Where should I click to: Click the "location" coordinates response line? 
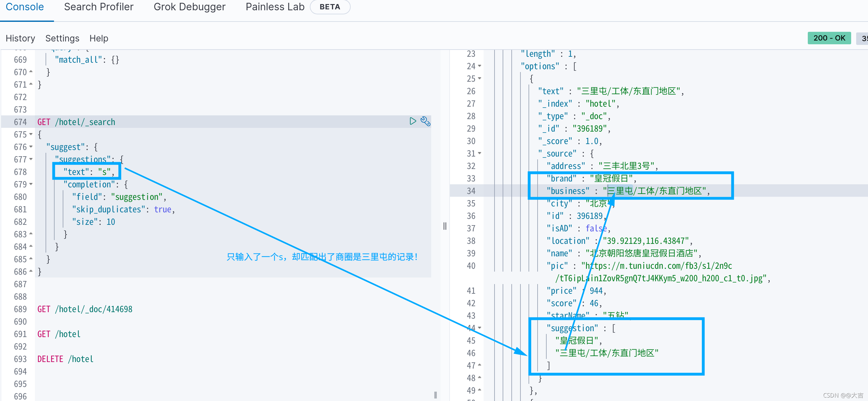620,240
